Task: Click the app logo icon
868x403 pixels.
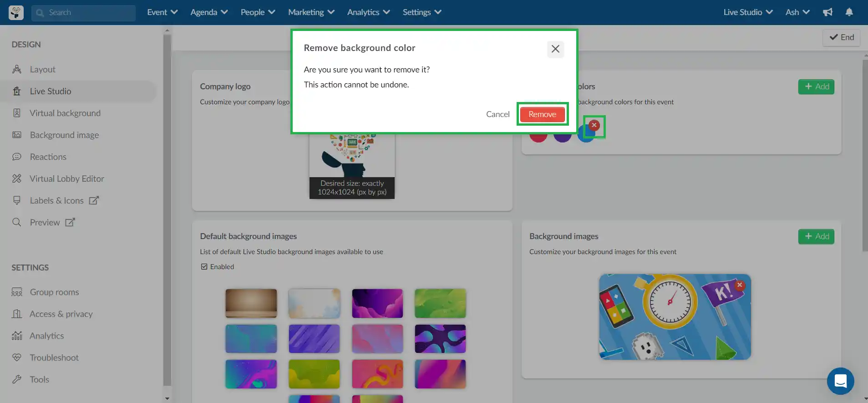Action: pyautogui.click(x=16, y=12)
